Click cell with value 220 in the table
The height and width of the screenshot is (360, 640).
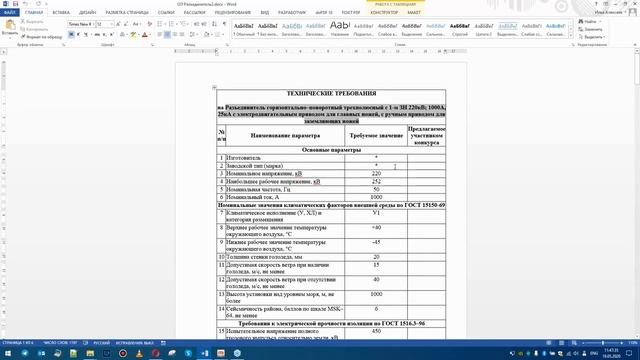point(376,173)
